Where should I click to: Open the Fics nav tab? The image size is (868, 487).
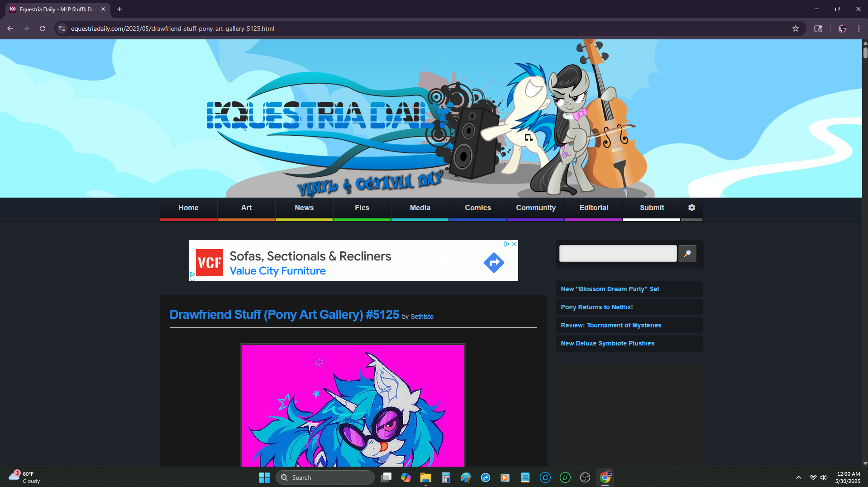coord(362,208)
